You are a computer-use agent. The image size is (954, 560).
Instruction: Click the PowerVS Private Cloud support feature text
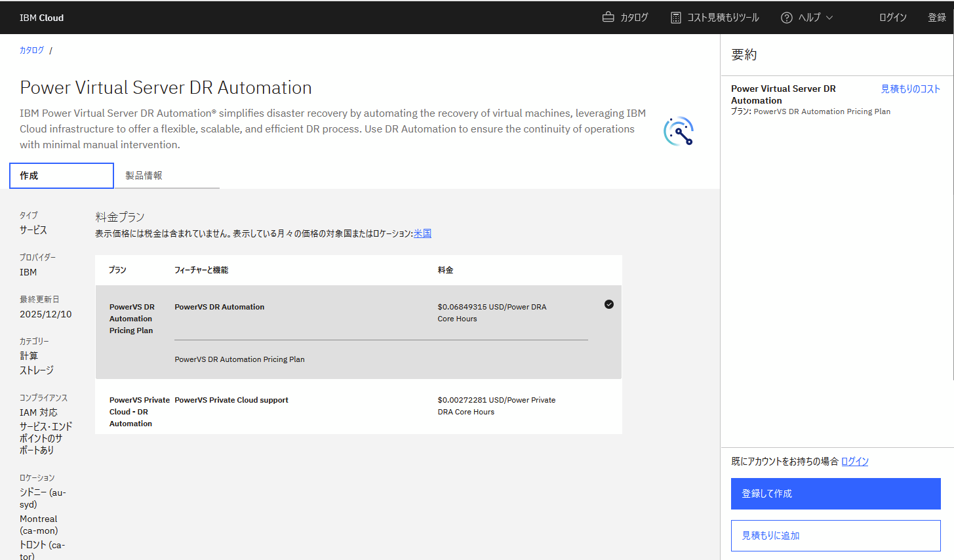(231, 400)
